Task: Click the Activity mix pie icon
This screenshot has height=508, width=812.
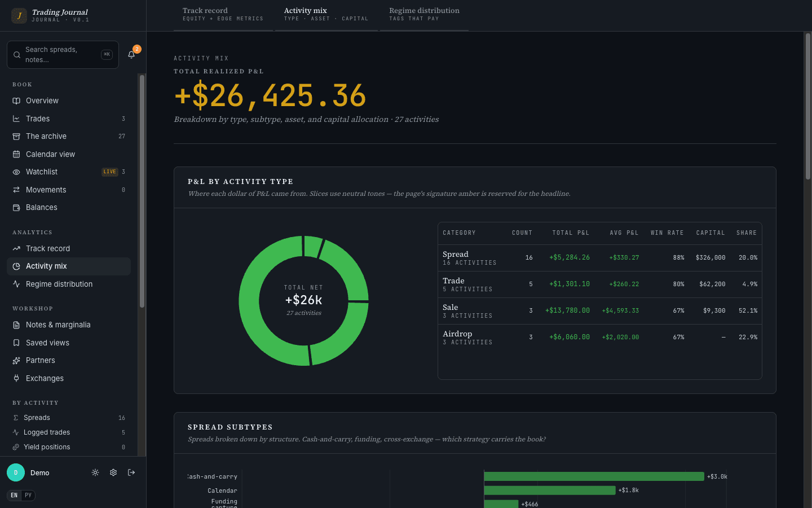Action: pos(16,266)
